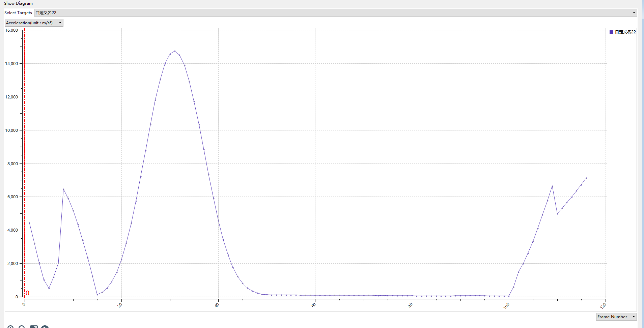Click the Show Diagram title
The image size is (644, 328).
18,3
